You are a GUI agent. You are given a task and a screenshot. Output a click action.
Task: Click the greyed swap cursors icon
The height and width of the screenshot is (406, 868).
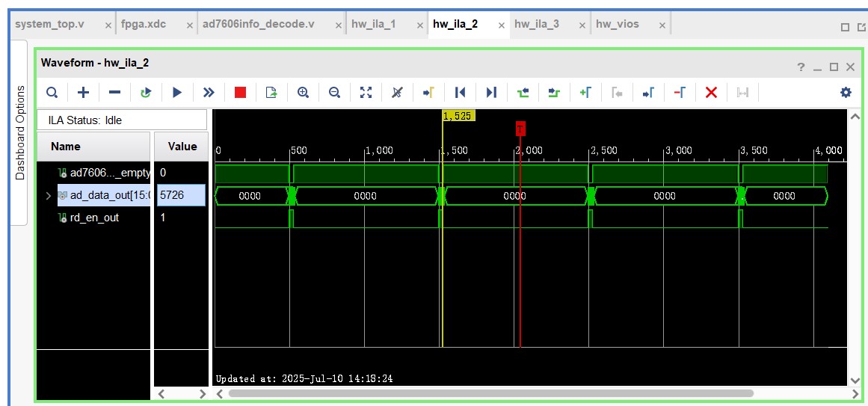(x=743, y=93)
